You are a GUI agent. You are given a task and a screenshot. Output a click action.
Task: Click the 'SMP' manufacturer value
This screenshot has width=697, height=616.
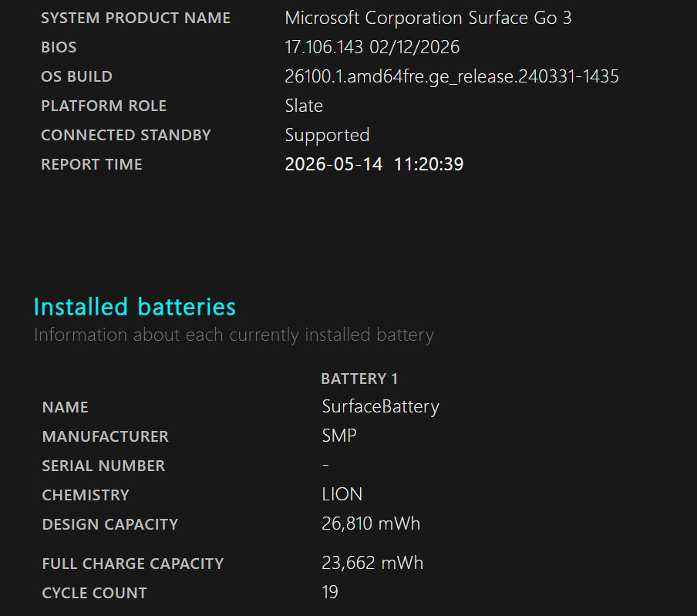click(x=339, y=436)
